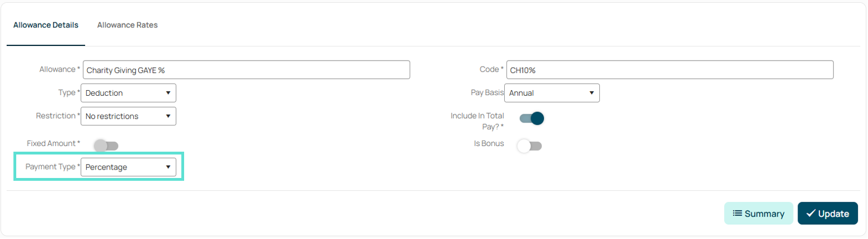Open the Restriction dropdown showing No restrictions

coord(129,116)
